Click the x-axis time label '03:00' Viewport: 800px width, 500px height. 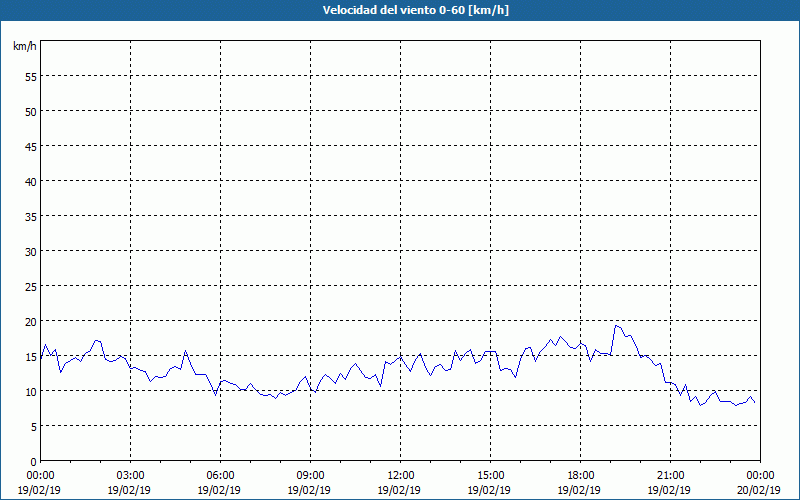130,476
